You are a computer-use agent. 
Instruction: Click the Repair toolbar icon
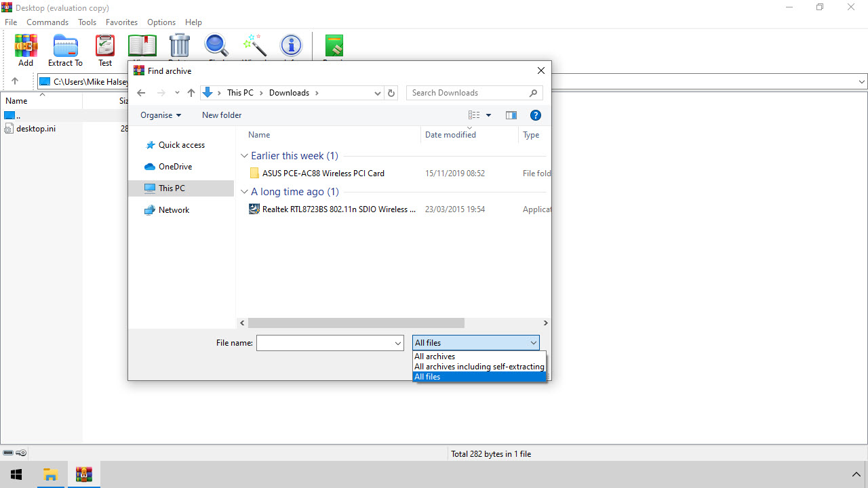(x=334, y=47)
